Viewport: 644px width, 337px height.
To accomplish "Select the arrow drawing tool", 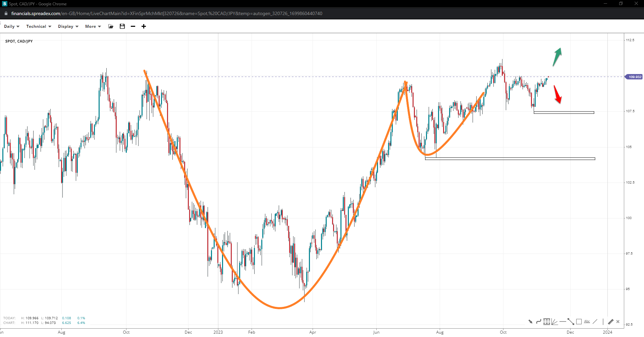I will 530,322.
